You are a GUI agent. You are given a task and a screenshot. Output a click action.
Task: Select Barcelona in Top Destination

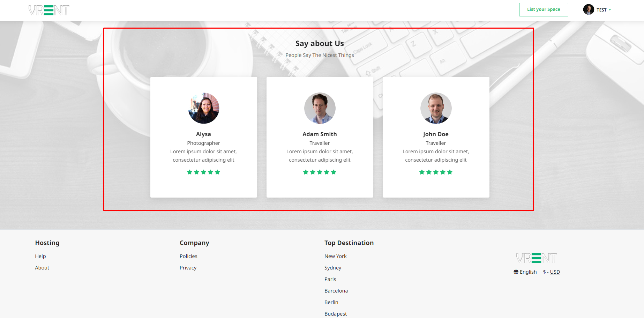point(336,291)
